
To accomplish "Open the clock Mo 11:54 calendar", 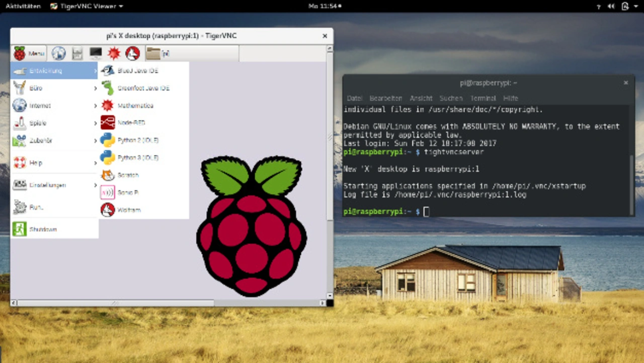I will (x=325, y=6).
